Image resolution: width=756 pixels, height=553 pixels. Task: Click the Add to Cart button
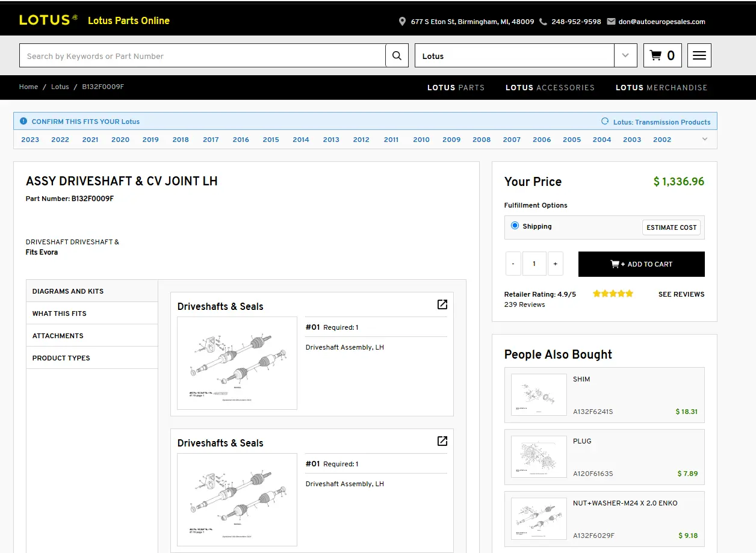pyautogui.click(x=642, y=264)
